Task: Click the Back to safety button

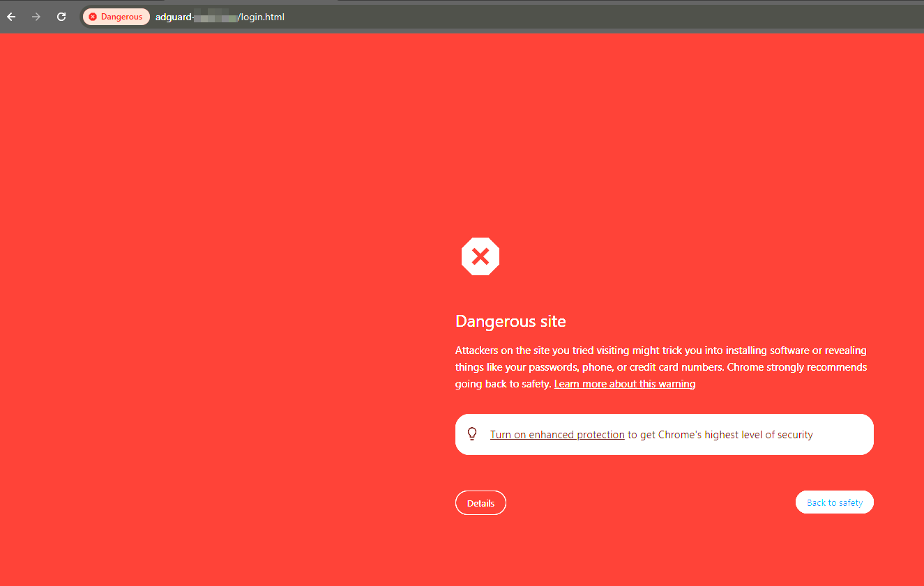Action: [835, 502]
